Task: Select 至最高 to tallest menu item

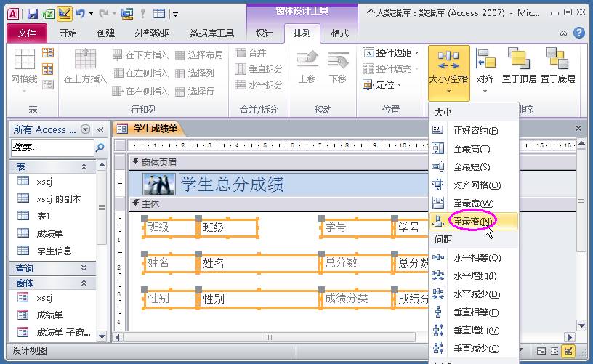Action: click(474, 148)
